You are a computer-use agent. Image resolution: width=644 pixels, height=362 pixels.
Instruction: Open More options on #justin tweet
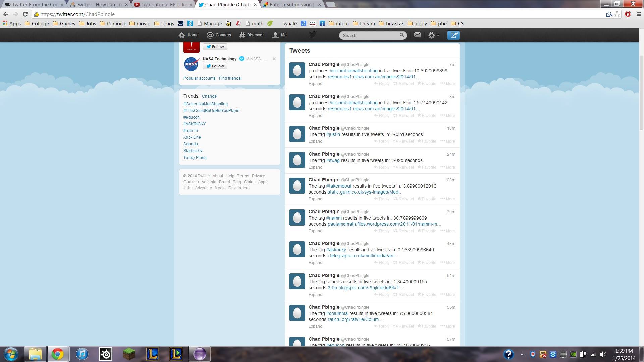[447, 141]
